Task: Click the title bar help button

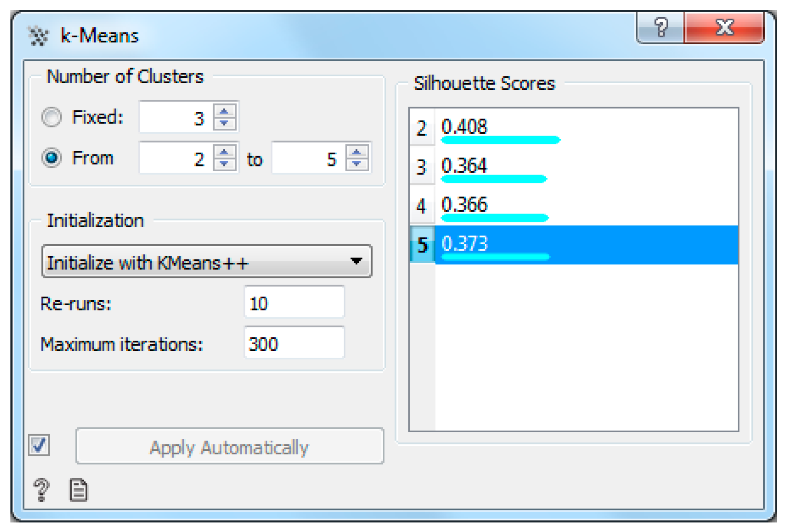Action: click(x=660, y=28)
